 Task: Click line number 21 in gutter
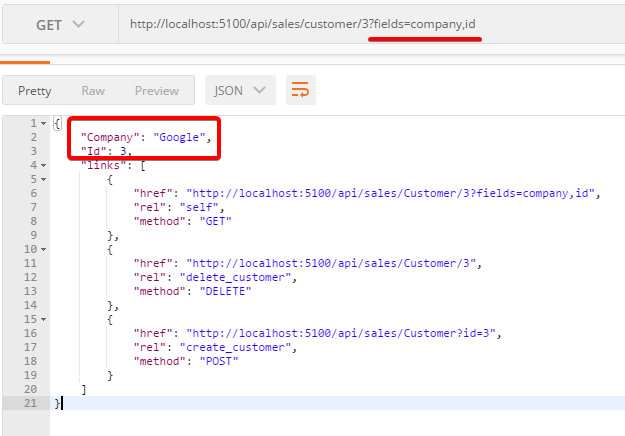click(30, 403)
